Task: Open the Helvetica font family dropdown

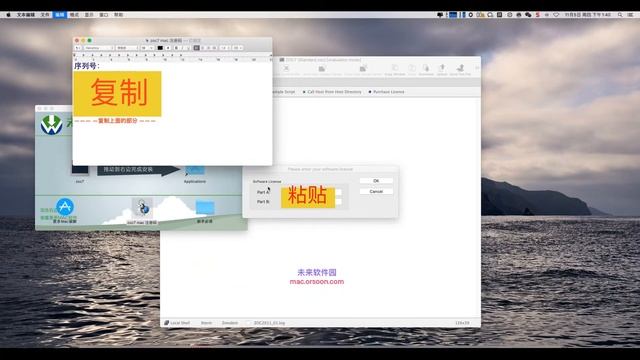Action: (x=98, y=48)
